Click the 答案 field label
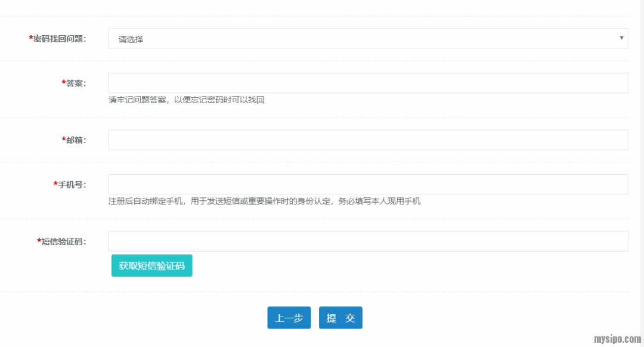Screen dimensions: 644x347 pos(76,83)
